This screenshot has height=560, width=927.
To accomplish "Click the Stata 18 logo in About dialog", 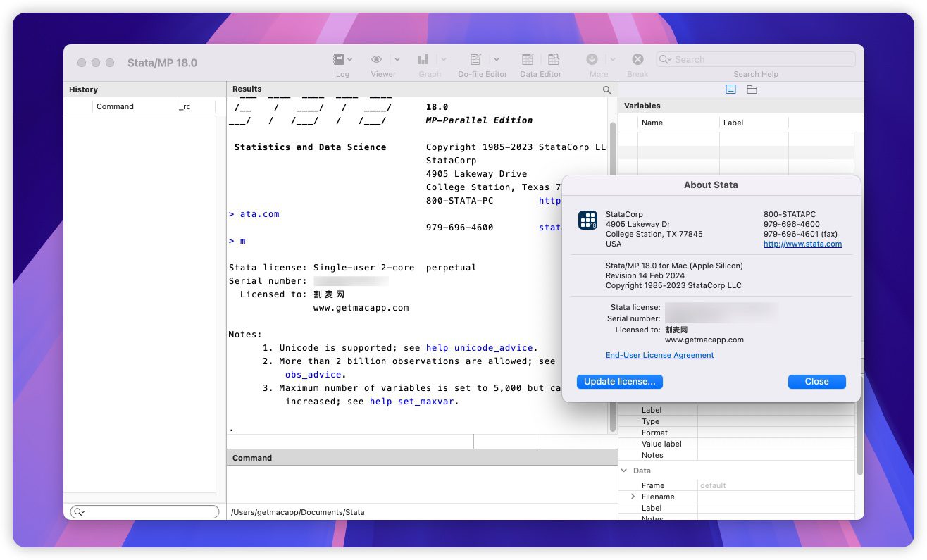I will click(587, 220).
